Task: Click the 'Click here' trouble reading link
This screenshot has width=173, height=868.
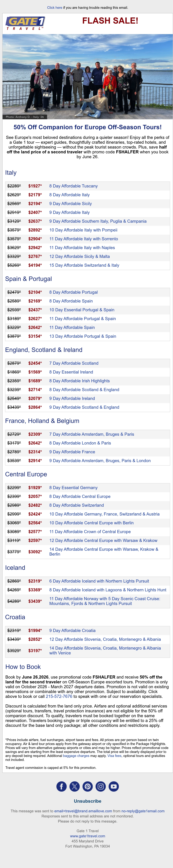Action: pyautogui.click(x=55, y=7)
